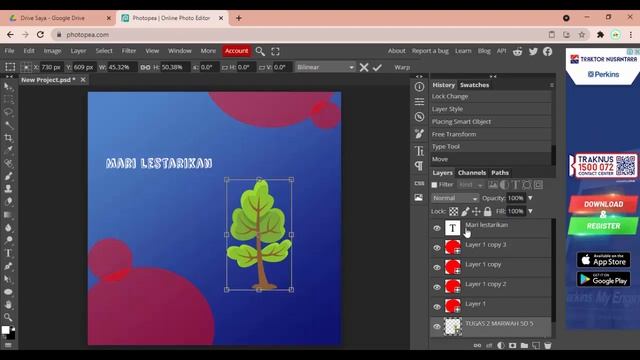Image resolution: width=640 pixels, height=360 pixels.
Task: Expand the Fill slider arrow
Action: tap(530, 211)
